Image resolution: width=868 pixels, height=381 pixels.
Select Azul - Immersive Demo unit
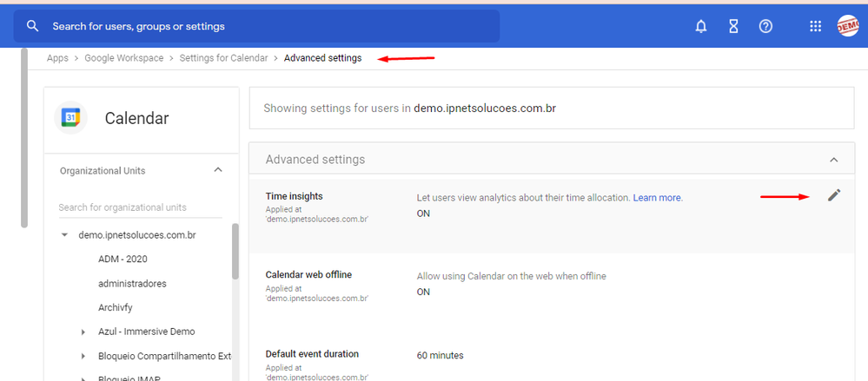[x=147, y=332]
